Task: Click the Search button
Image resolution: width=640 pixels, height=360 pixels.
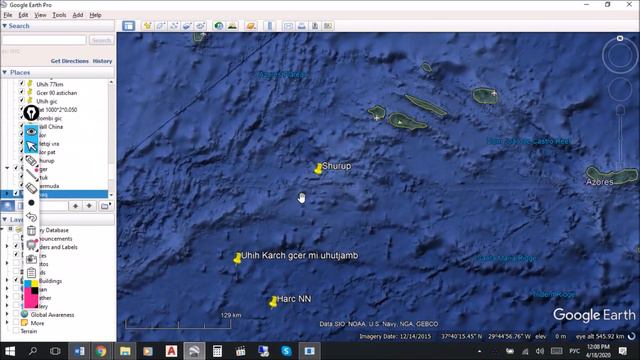Action: 101,40
